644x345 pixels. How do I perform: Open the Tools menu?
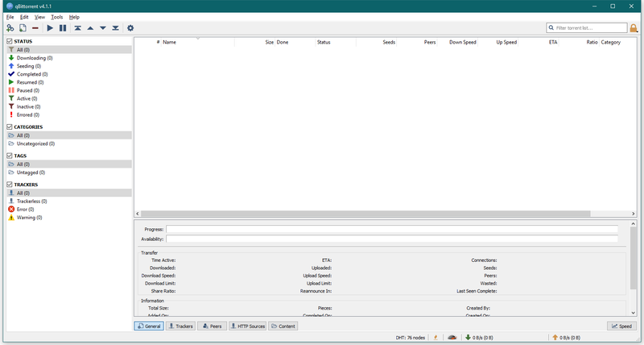pyautogui.click(x=56, y=17)
